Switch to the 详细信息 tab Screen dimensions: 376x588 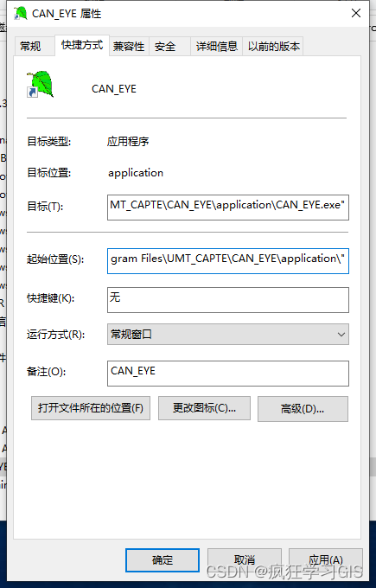click(217, 47)
